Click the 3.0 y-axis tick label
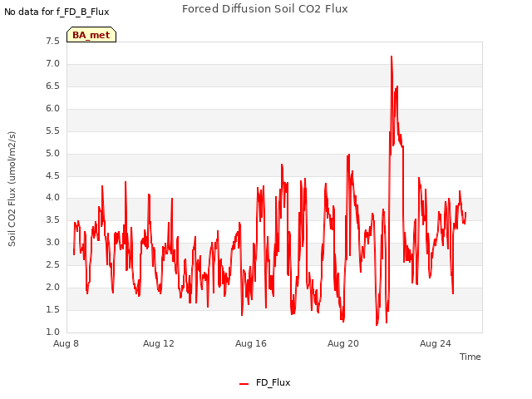532x399 pixels. click(x=52, y=242)
